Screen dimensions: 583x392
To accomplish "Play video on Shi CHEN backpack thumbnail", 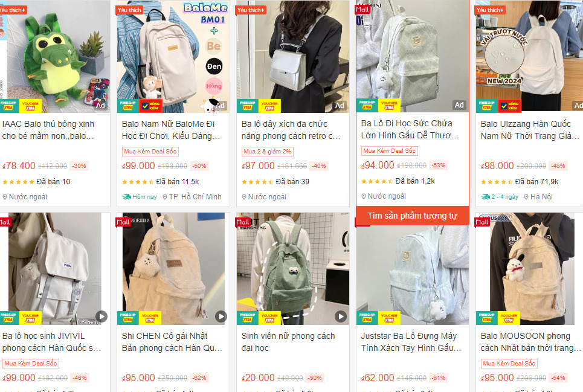I will click(221, 316).
